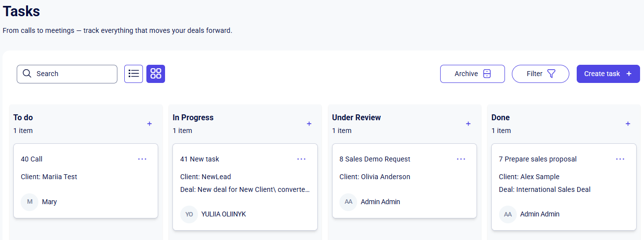Add task in Under Review column
This screenshot has width=644, height=240.
coord(468,124)
